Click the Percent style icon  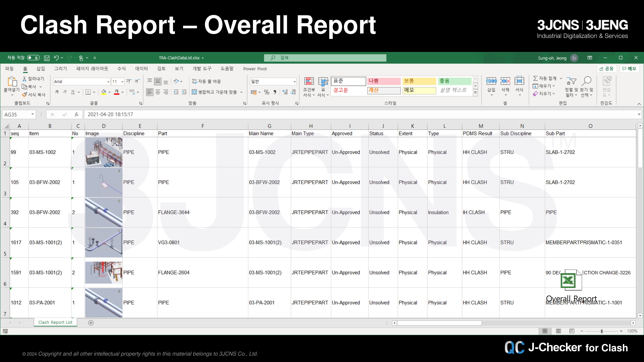[267, 92]
